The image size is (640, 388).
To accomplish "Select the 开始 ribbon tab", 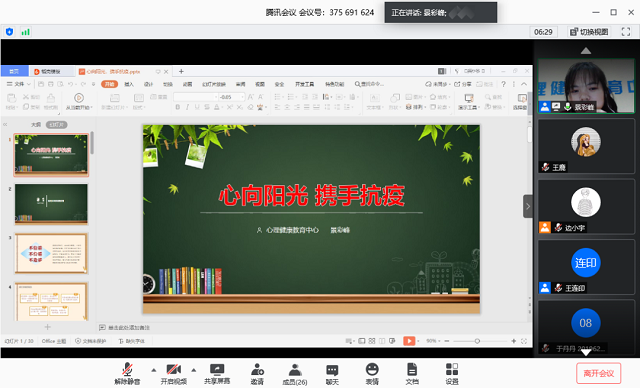I will pyautogui.click(x=109, y=84).
